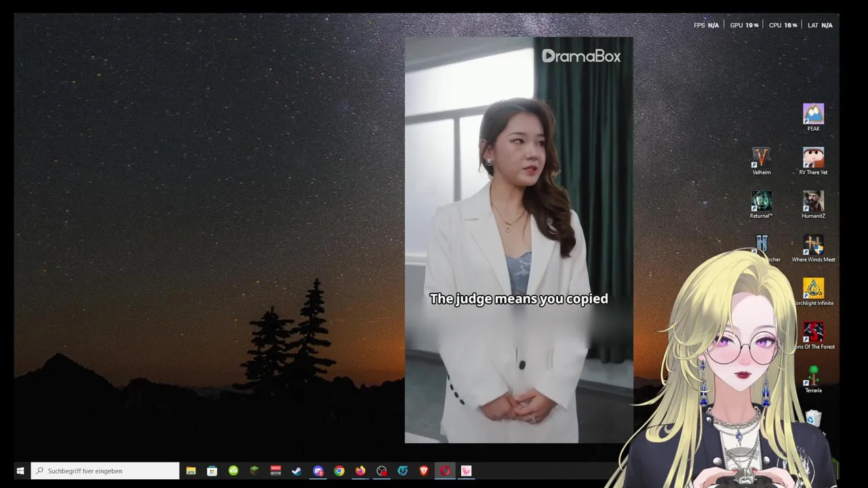Viewport: 868px width, 488px height.
Task: Click the GPU 19% overlay readout
Action: click(744, 25)
